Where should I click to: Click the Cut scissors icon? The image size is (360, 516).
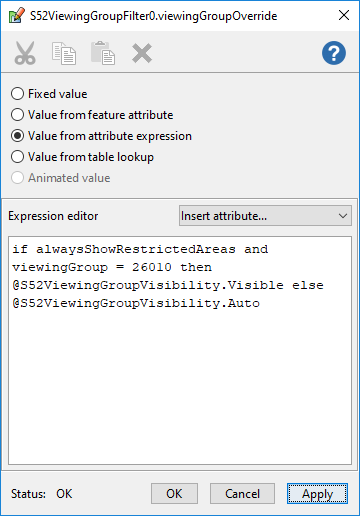(25, 53)
